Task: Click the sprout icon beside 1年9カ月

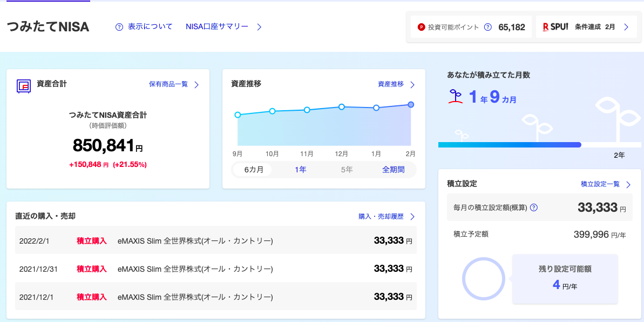Action: pos(456,97)
